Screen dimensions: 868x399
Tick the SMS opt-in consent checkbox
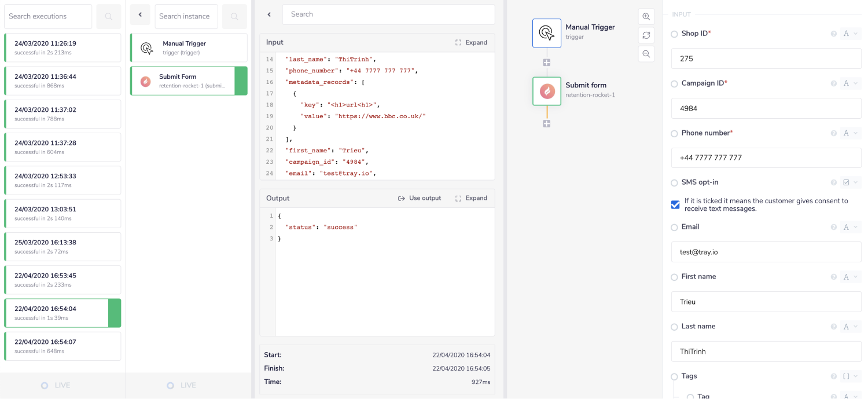675,204
